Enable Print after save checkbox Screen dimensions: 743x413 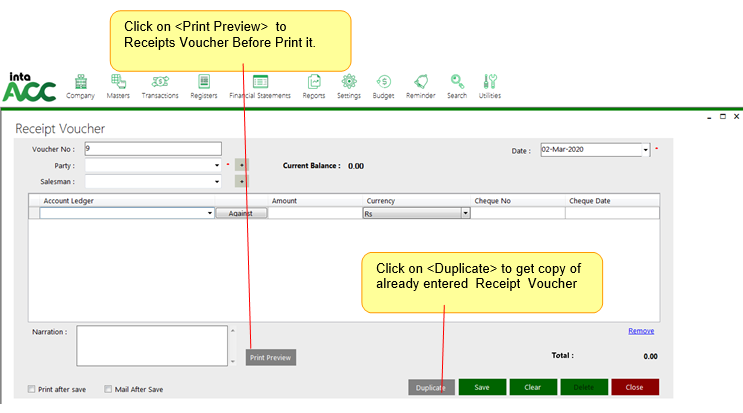coord(32,389)
